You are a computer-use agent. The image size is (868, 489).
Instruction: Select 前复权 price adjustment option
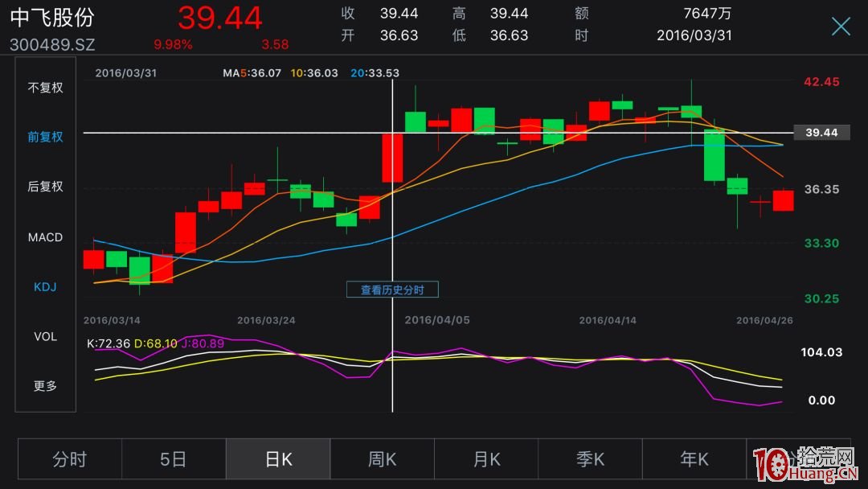[45, 137]
